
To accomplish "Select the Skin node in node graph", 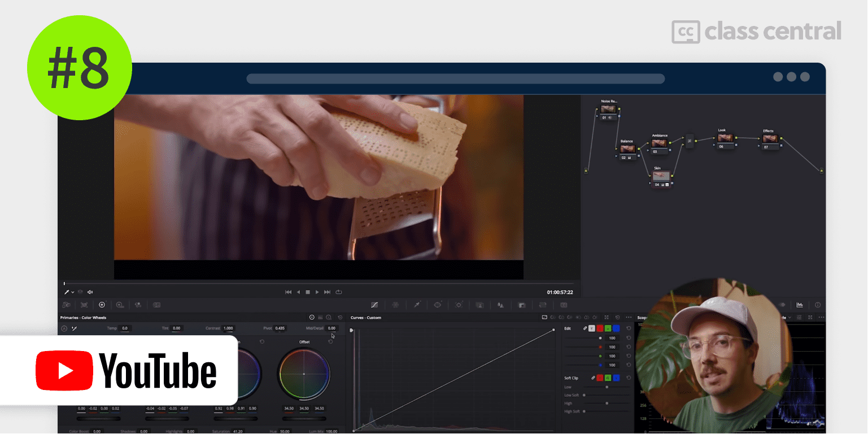I will (x=660, y=177).
